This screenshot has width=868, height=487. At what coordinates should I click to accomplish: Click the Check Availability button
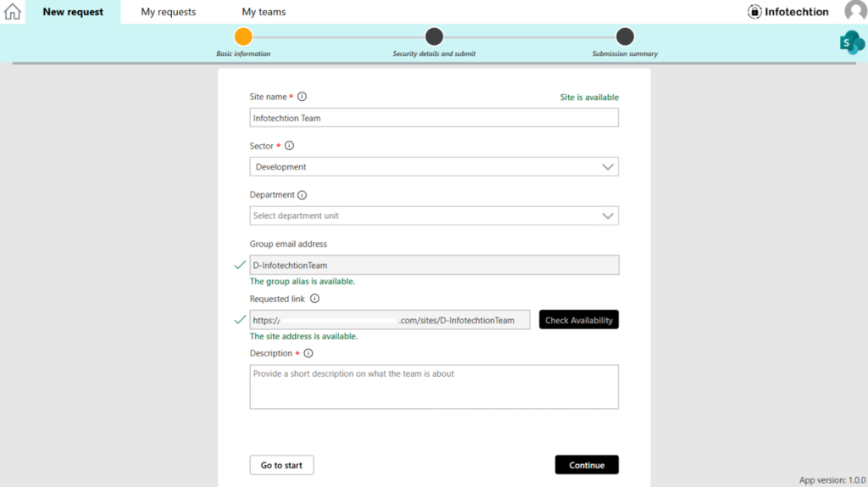(x=578, y=320)
